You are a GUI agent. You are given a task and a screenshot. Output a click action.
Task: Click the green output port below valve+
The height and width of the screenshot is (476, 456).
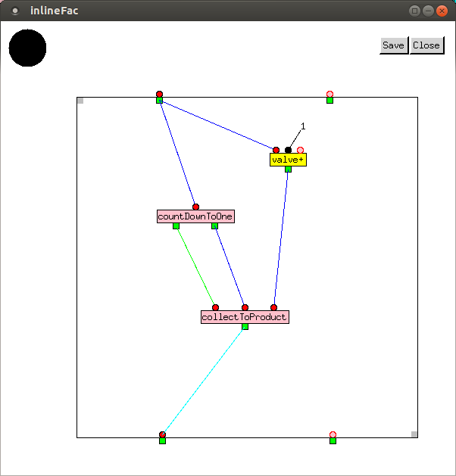click(288, 169)
